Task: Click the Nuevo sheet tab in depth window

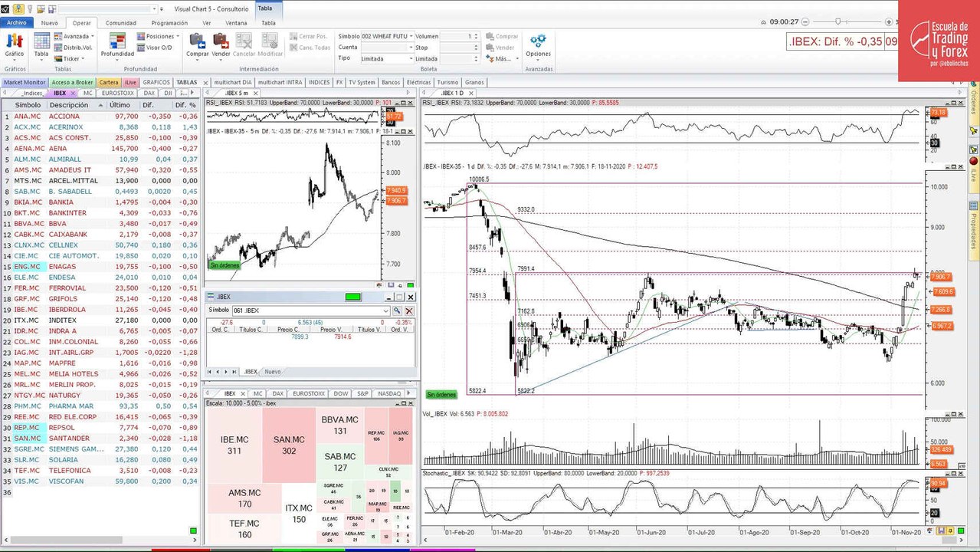Action: (x=273, y=372)
